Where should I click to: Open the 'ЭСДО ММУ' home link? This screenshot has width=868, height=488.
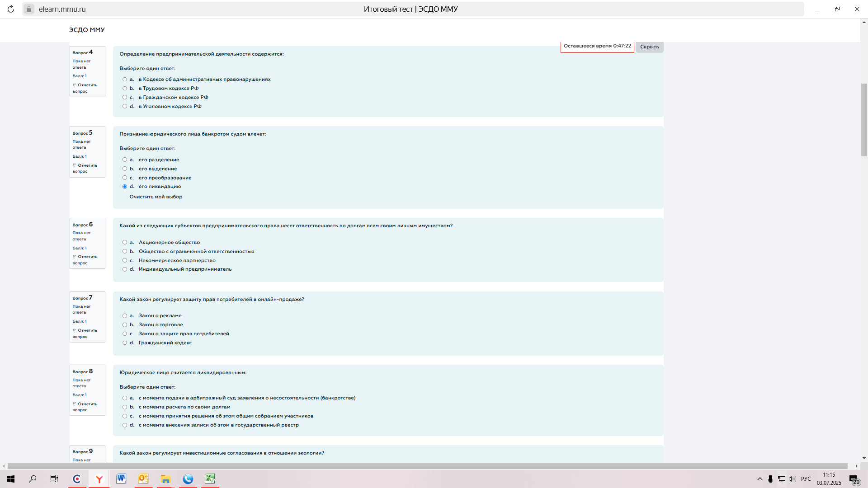[87, 30]
